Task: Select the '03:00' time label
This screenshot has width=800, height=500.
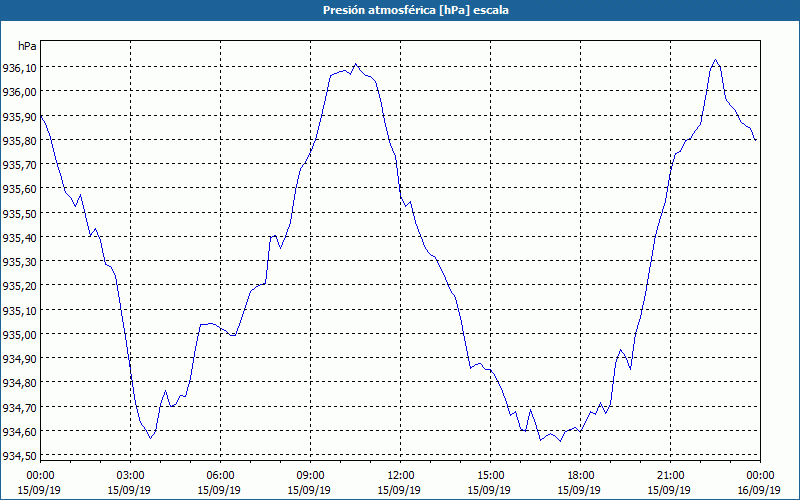Action: 131,476
